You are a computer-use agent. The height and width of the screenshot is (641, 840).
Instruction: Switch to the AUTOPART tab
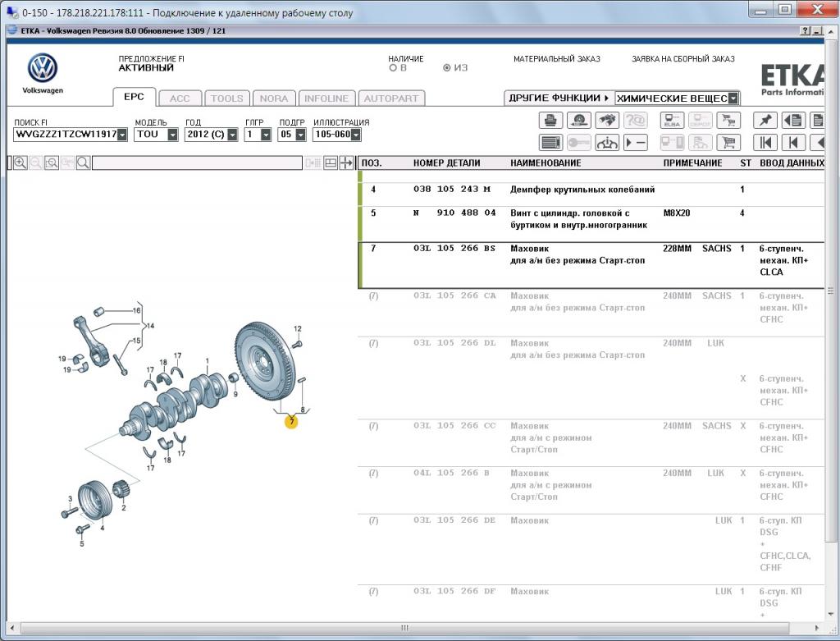click(391, 98)
